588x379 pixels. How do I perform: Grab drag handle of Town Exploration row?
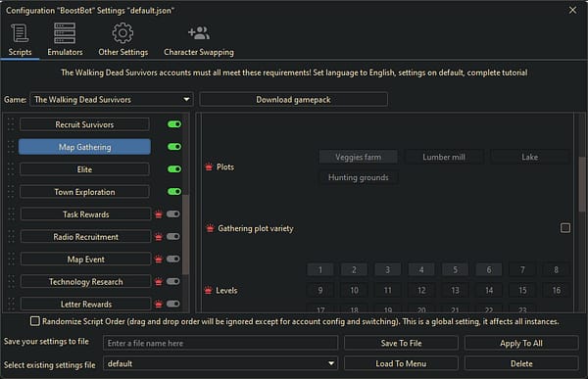click(x=11, y=192)
